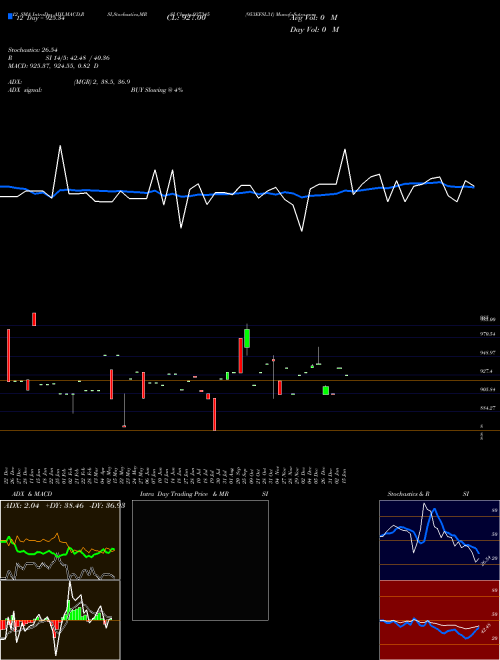
Task: Click the 979.54 price axis label
Action: pos(488,334)
